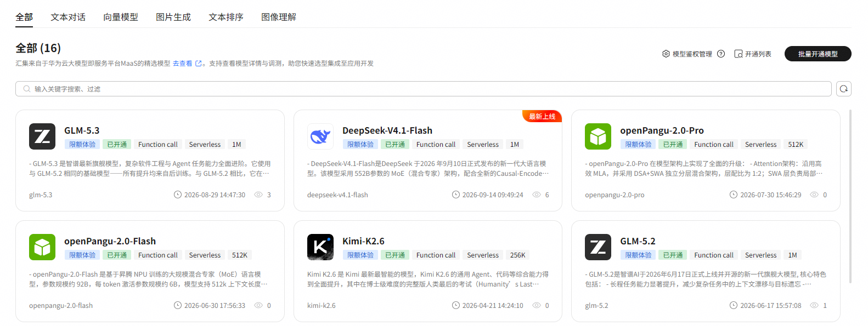The width and height of the screenshot is (868, 326).
Task: Click the search magnifier icon
Action: (x=27, y=89)
